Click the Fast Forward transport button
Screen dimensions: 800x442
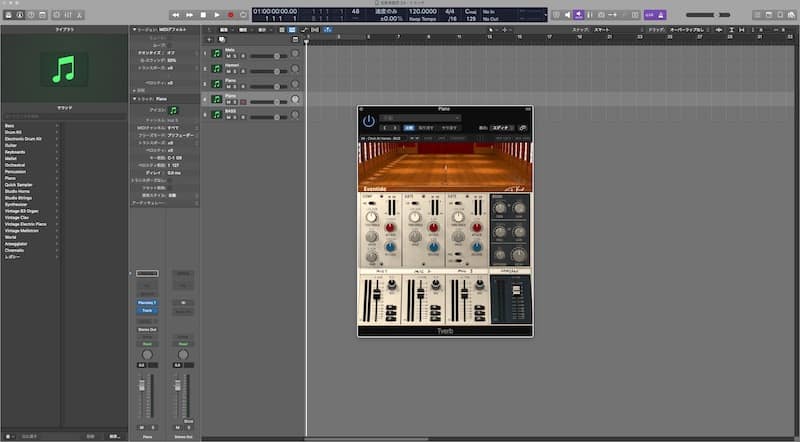pyautogui.click(x=189, y=15)
